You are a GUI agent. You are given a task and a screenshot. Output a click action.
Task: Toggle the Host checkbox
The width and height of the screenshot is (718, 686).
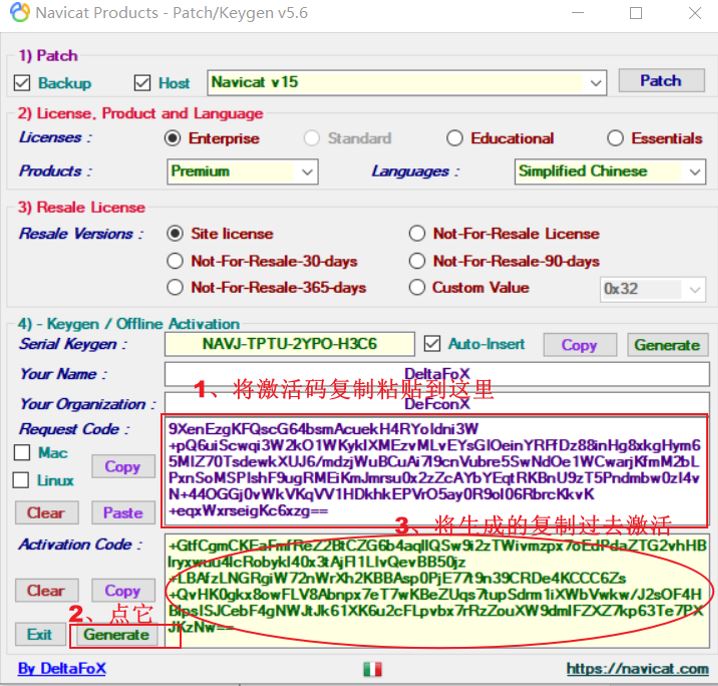click(142, 83)
